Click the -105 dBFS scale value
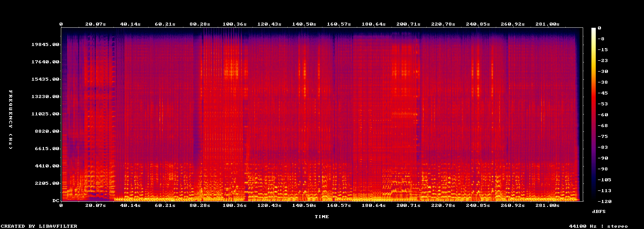Image resolution: width=644 pixels, height=229 pixels. point(604,180)
